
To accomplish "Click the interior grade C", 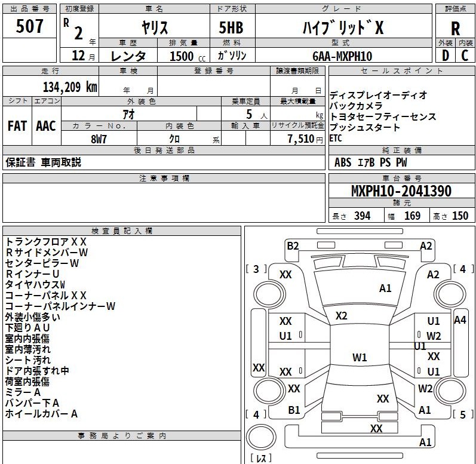I will tap(465, 56).
